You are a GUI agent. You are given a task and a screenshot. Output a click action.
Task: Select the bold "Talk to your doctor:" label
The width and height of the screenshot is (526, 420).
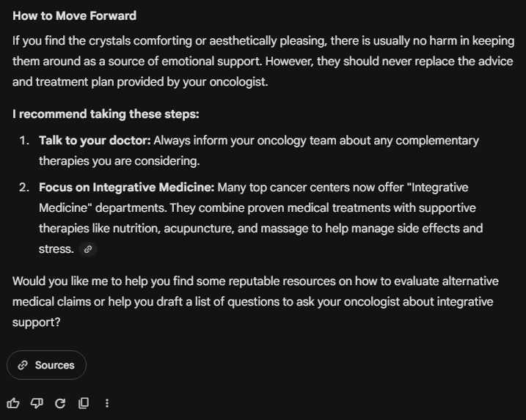click(95, 140)
